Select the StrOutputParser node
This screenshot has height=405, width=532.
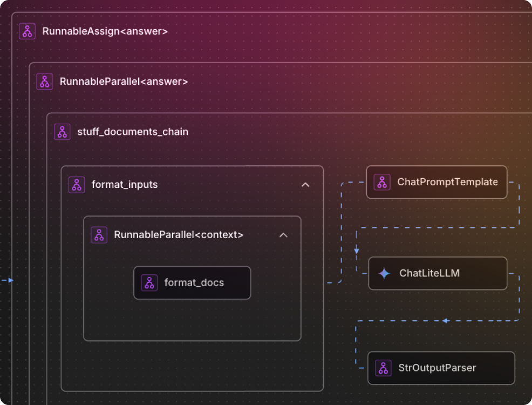(441, 368)
